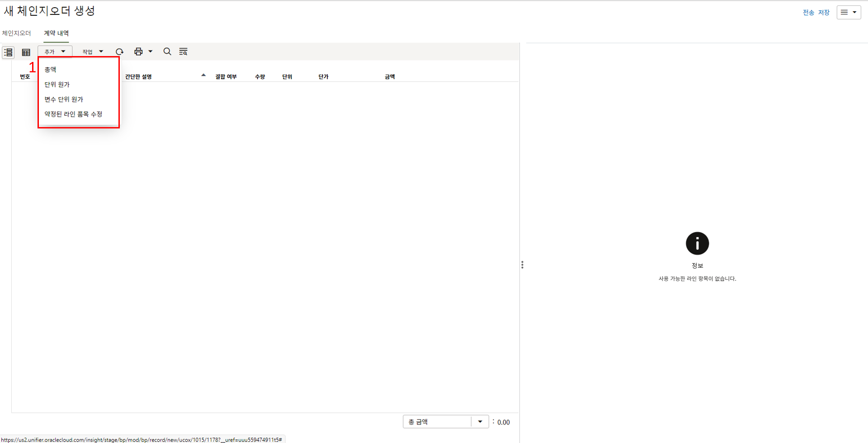Screen dimensions: 868x443
Task: Switch to the tree list view icon
Action: pos(8,52)
